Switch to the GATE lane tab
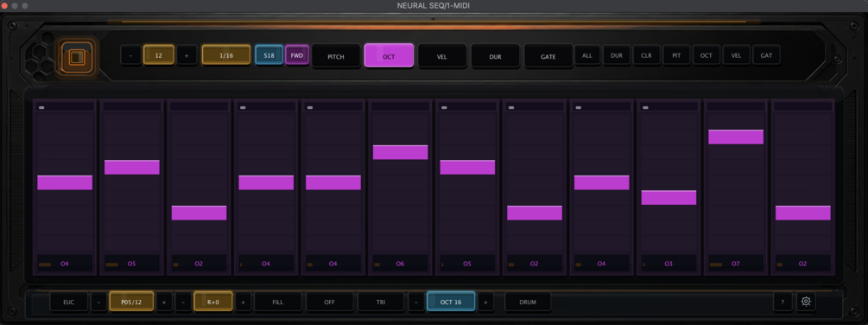This screenshot has height=325, width=868. (x=548, y=56)
